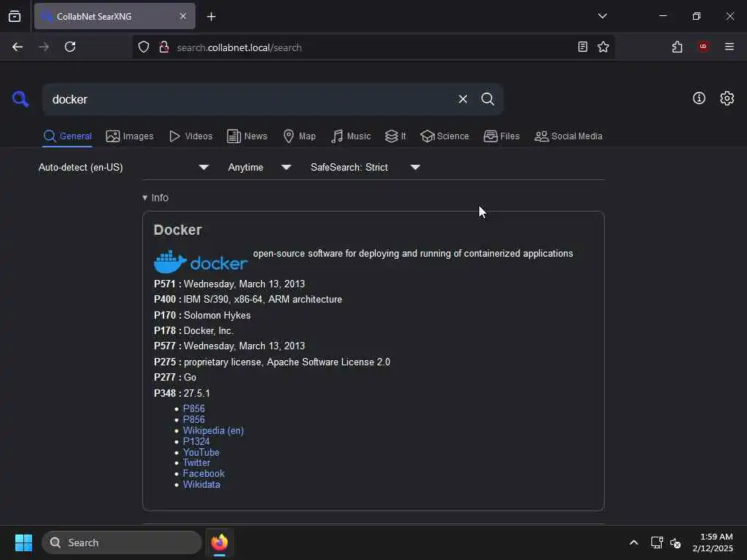The image size is (747, 560).
Task: Open the about info icon
Action: pyautogui.click(x=699, y=98)
